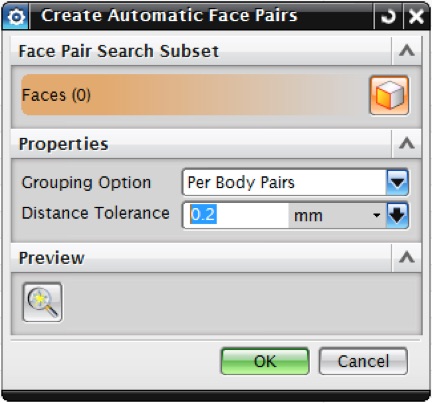Close the Create Automatic Face Pairs dialog
Image resolution: width=432 pixels, height=403 pixels.
[416, 16]
